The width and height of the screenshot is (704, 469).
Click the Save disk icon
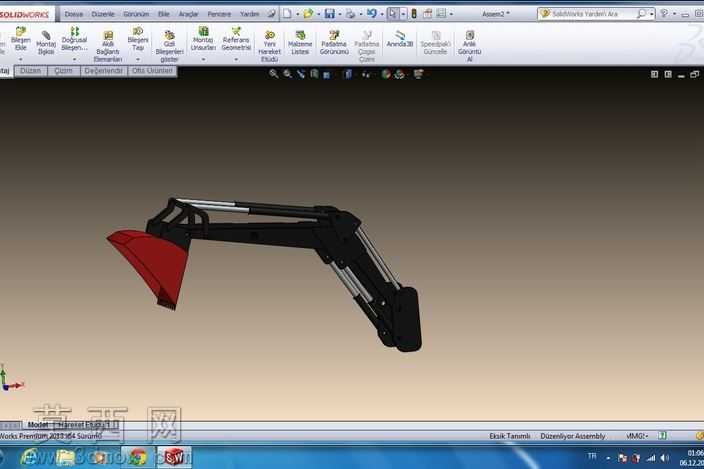tap(330, 14)
